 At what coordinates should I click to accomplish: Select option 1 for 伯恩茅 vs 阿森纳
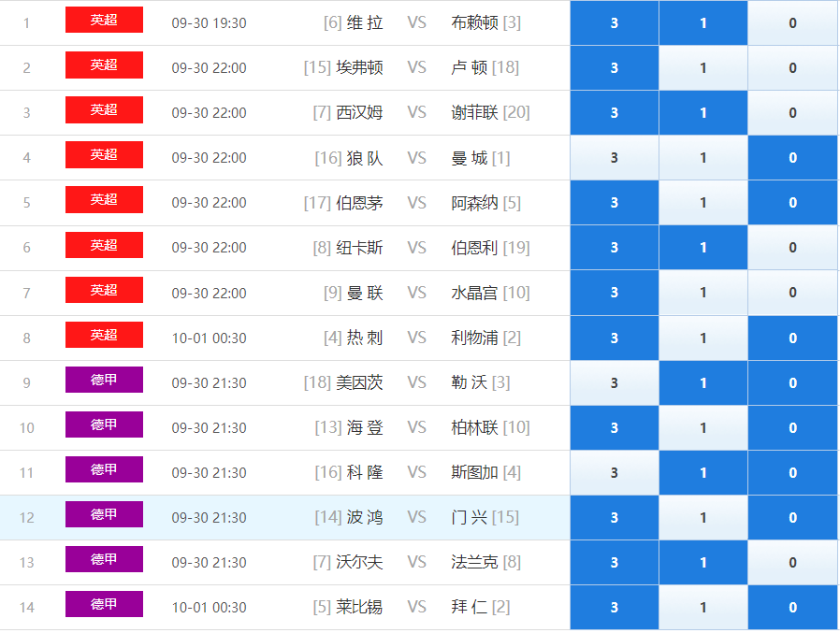(x=703, y=203)
